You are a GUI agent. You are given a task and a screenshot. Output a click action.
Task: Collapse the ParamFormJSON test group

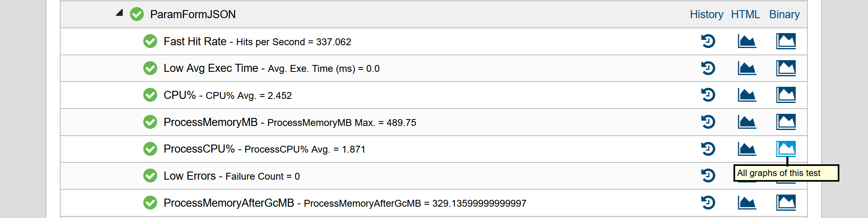click(119, 13)
